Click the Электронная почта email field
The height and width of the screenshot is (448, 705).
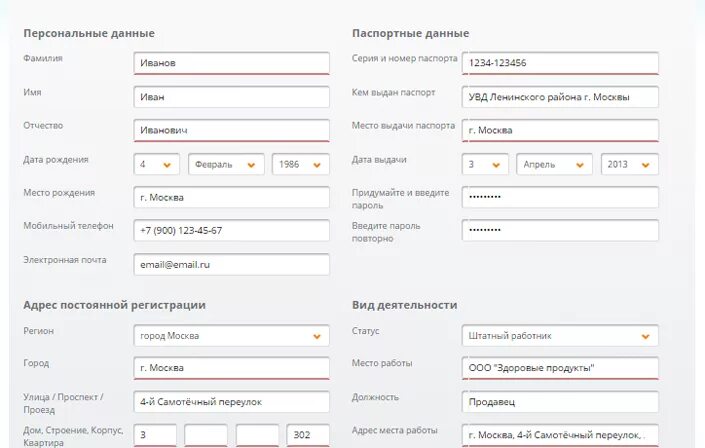(x=232, y=264)
